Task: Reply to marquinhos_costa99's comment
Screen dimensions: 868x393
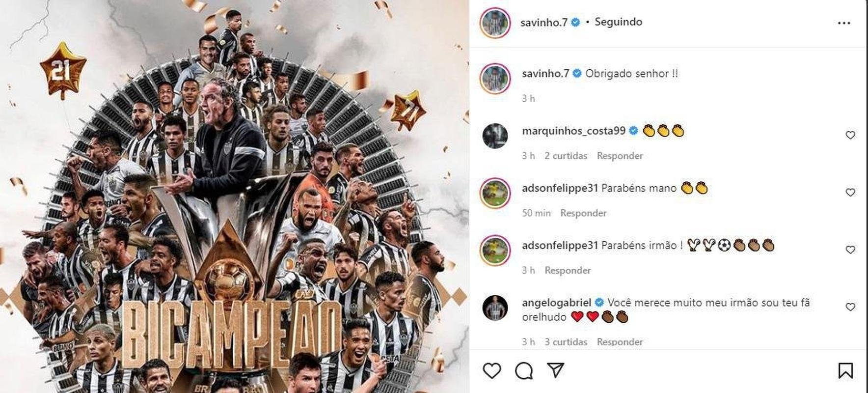Action: click(620, 156)
